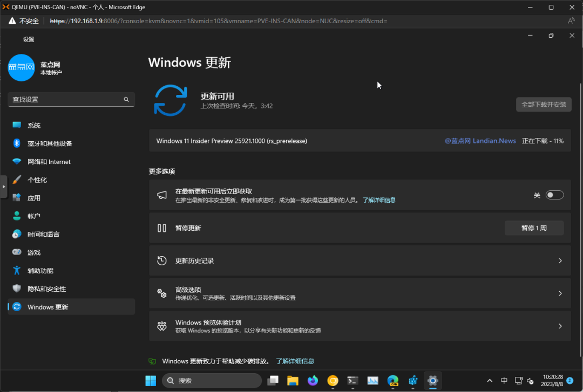Viewport: 583px width, 392px height.
Task: Open 了解详细信息 link under latest updates
Action: 379,200
